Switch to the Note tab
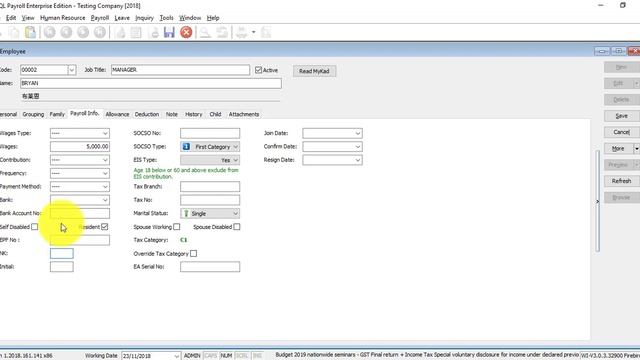Viewport: 640px width, 360px height. 171,114
